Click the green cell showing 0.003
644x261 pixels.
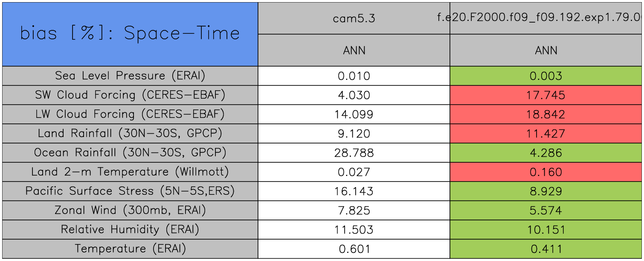pyautogui.click(x=546, y=76)
